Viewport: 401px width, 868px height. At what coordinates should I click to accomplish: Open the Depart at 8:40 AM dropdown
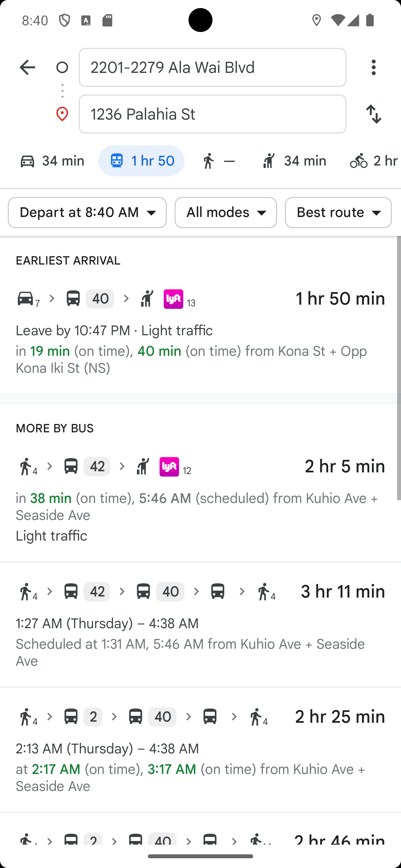pos(87,213)
